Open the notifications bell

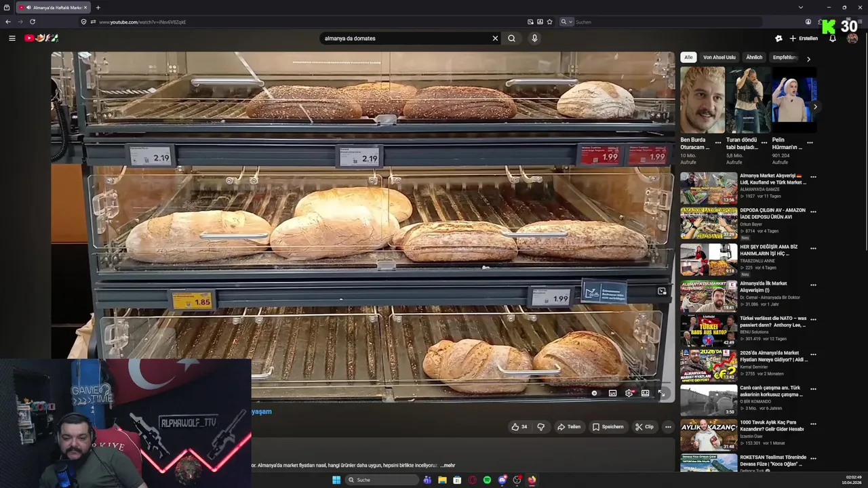pos(833,39)
